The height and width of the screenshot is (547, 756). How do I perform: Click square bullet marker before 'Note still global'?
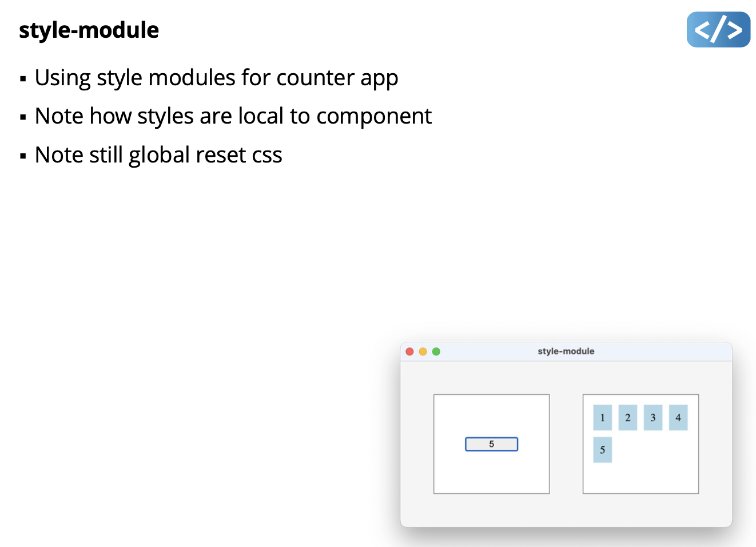click(23, 156)
